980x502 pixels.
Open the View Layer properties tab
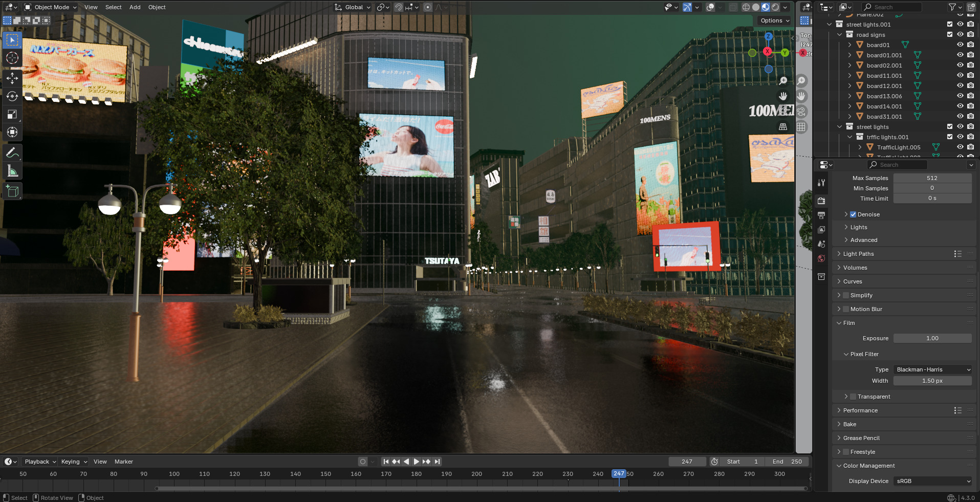click(821, 230)
